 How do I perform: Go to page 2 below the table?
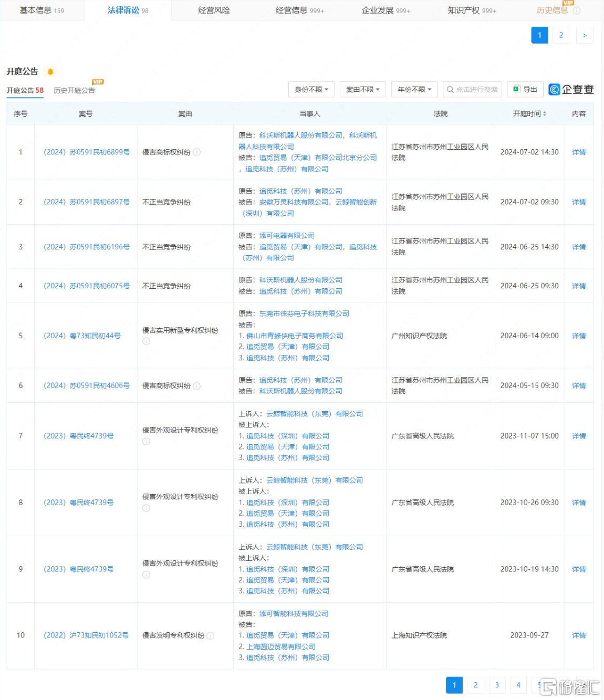pos(475,685)
